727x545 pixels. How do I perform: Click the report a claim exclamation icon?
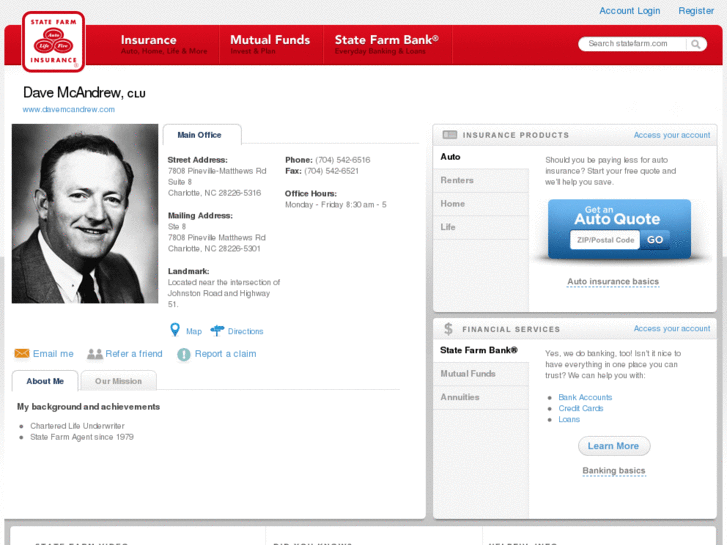click(184, 354)
